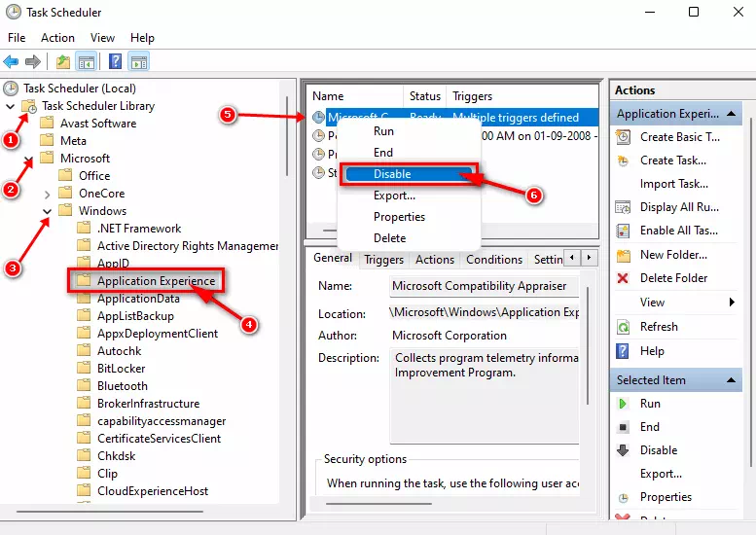The height and width of the screenshot is (535, 756).
Task: Click Delete Folder in Actions pane
Action: [673, 278]
